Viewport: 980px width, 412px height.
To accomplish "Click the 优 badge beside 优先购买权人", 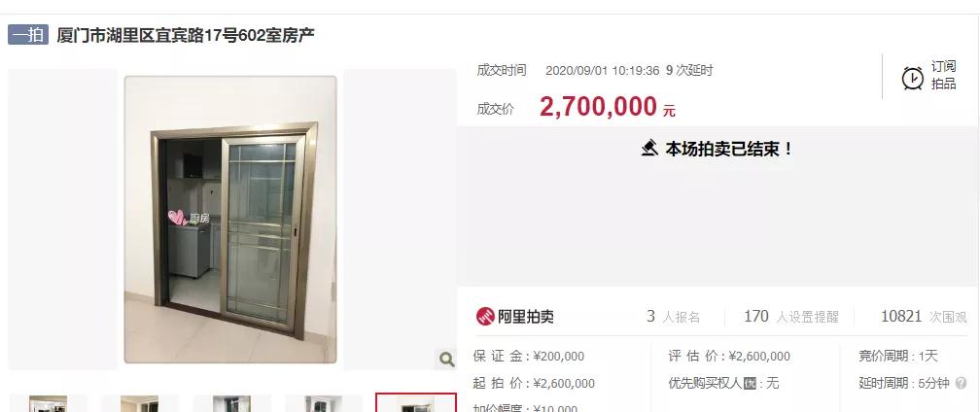I will (750, 383).
